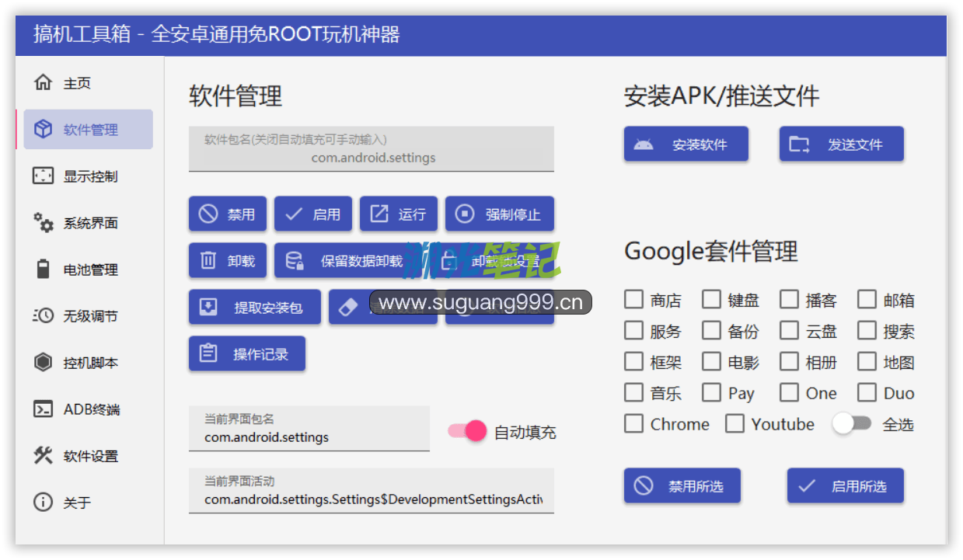Screen dimensions: 963x560
Task: Tick the Youtube checkbox
Action: pos(734,424)
